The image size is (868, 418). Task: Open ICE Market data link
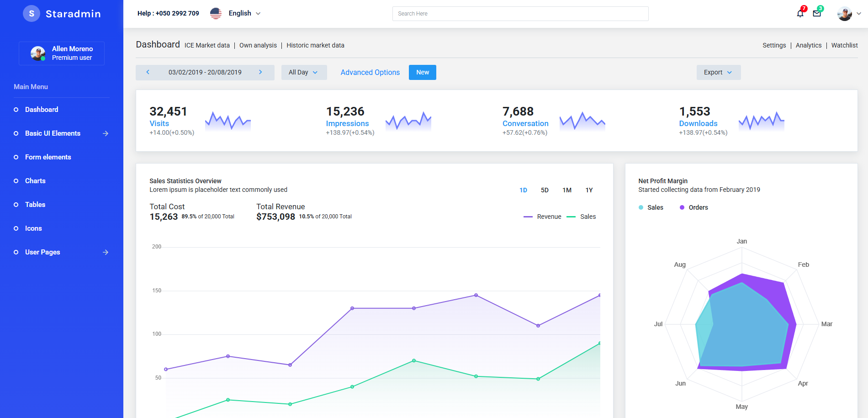[207, 45]
